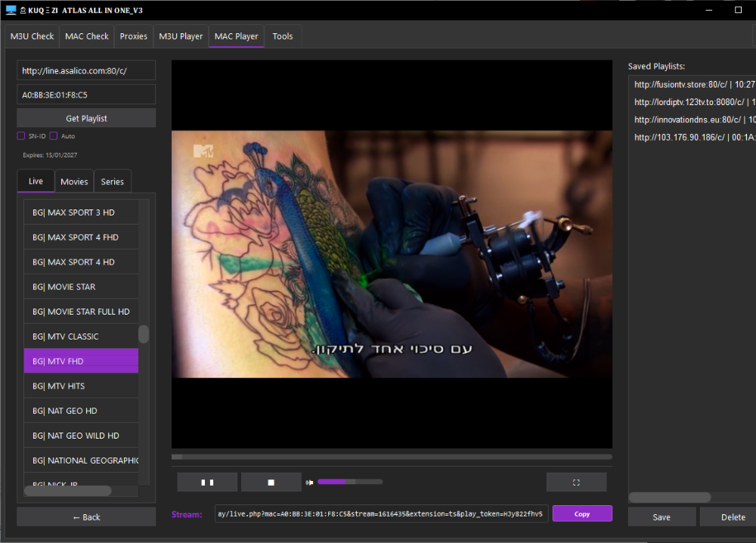Select the Live content tab
756x543 pixels.
pyautogui.click(x=36, y=182)
